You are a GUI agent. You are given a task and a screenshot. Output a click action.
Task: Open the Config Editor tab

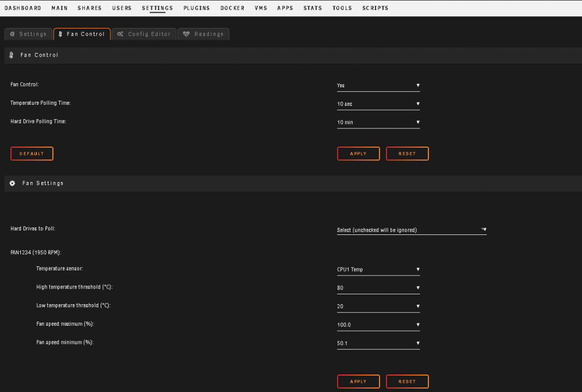144,34
